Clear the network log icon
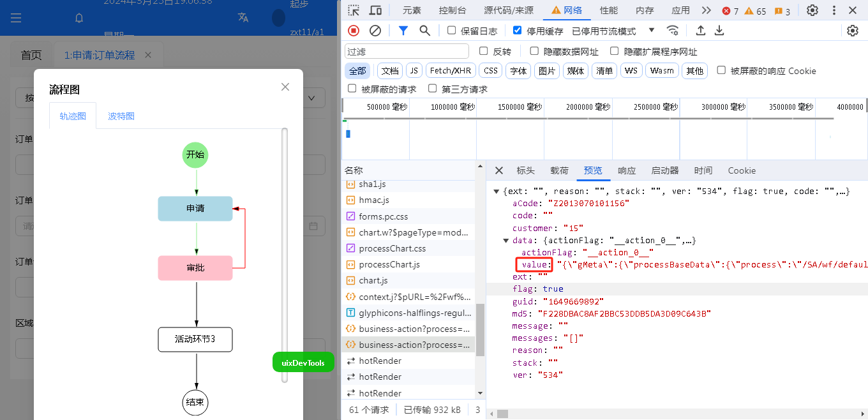Viewport: 868px width, 420px height. coord(375,30)
